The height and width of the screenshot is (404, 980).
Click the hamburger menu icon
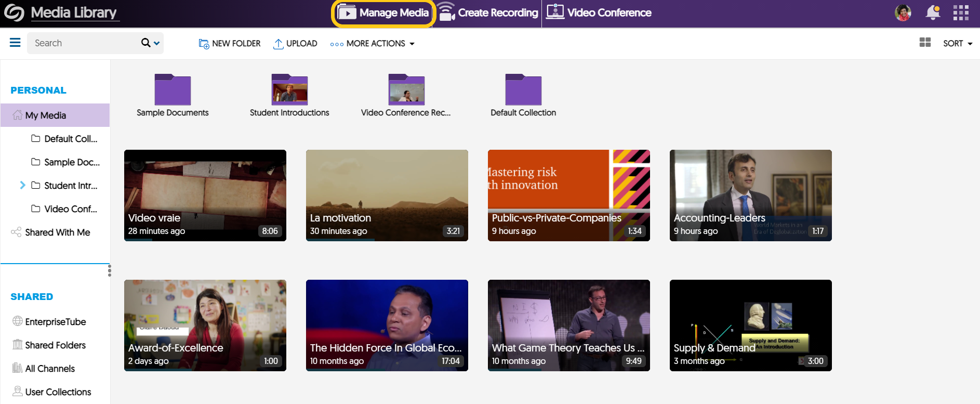15,43
